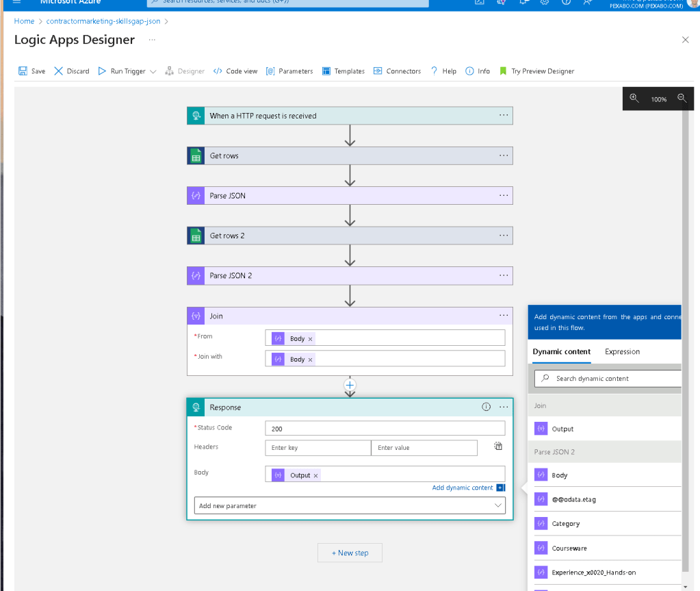Expand the Parse JSON step
Viewport: 700px width, 591px height.
(350, 196)
